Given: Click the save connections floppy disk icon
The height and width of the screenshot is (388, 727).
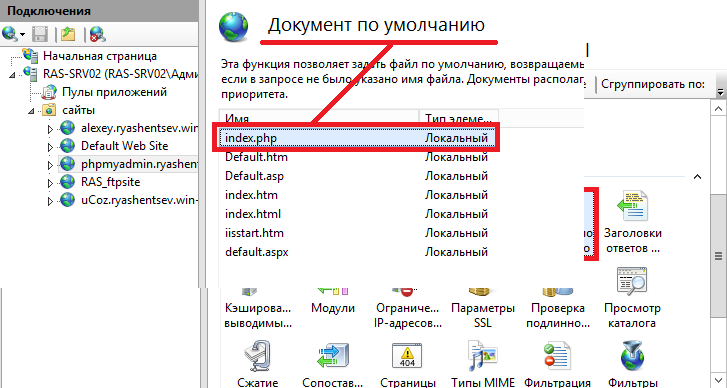Looking at the screenshot, I should (40, 34).
